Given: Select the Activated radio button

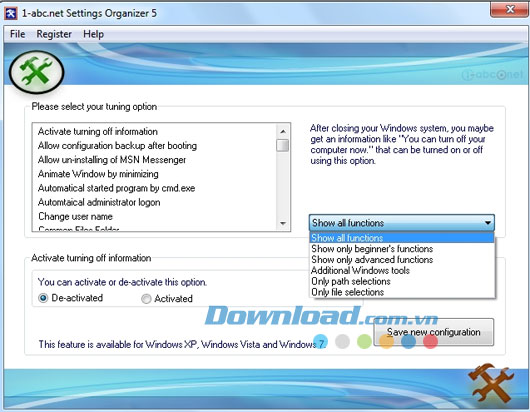Looking at the screenshot, I should coord(146,299).
